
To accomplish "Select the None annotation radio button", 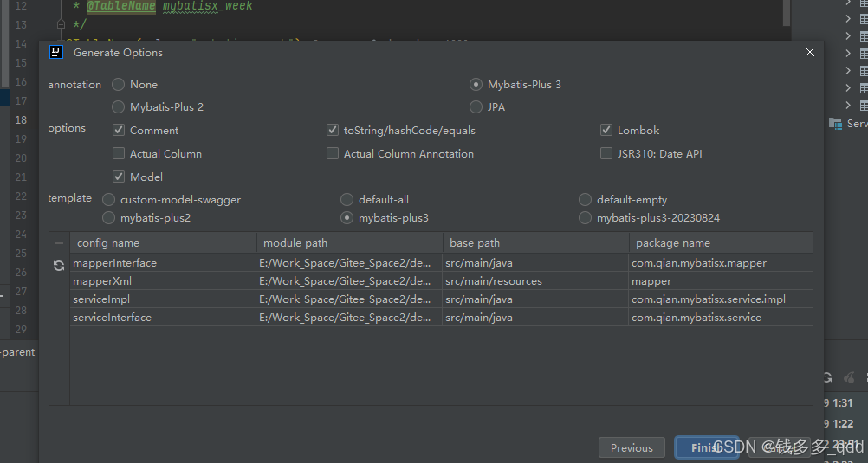I will 118,85.
